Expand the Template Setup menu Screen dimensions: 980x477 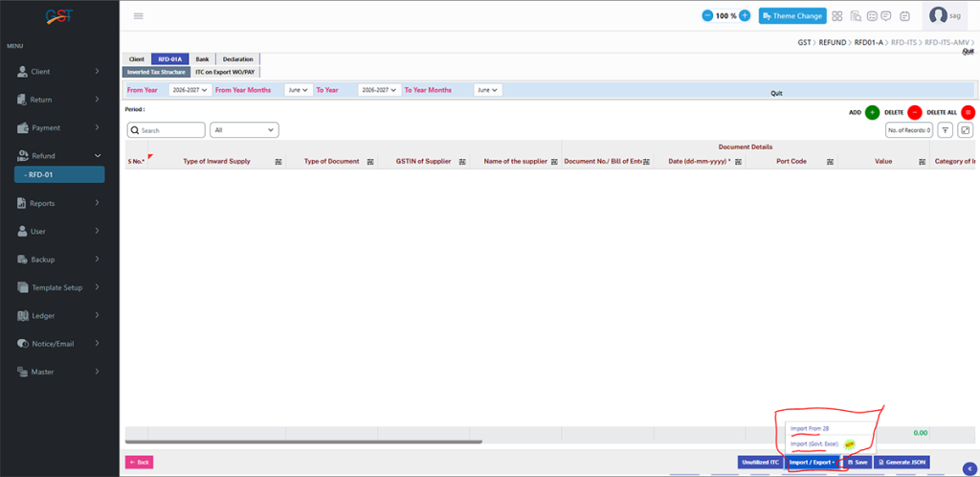pyautogui.click(x=58, y=287)
